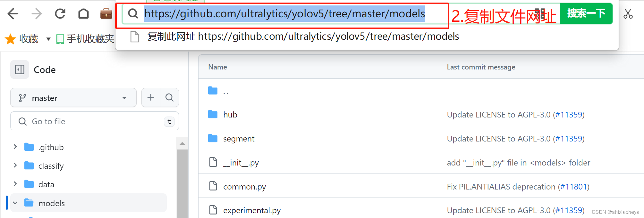Click the favorites star icon
This screenshot has height=218, width=644.
(10, 39)
